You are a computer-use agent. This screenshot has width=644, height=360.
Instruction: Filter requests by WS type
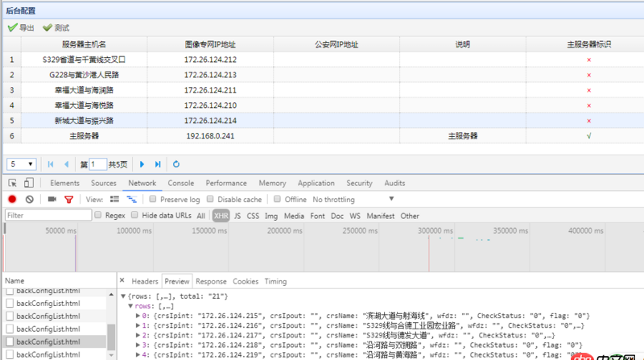point(355,216)
